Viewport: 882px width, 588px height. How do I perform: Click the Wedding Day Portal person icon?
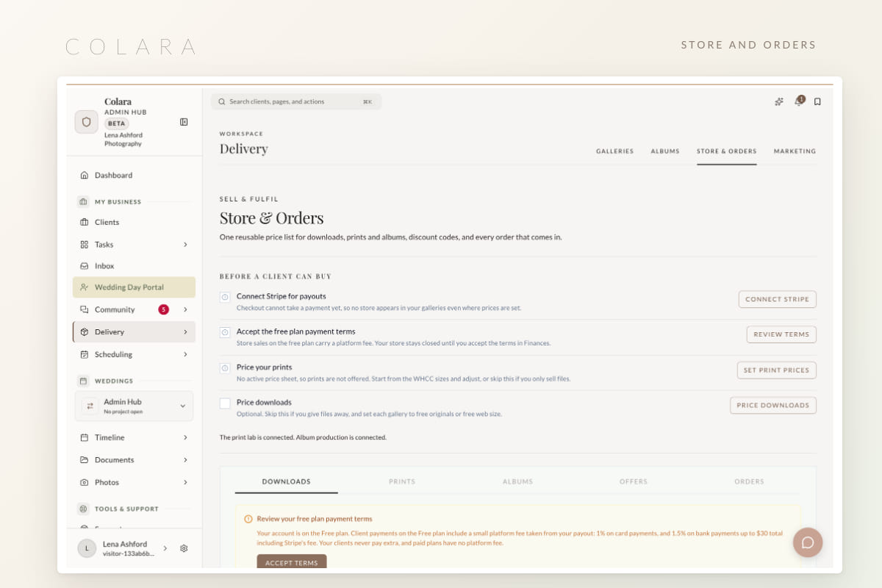(84, 287)
